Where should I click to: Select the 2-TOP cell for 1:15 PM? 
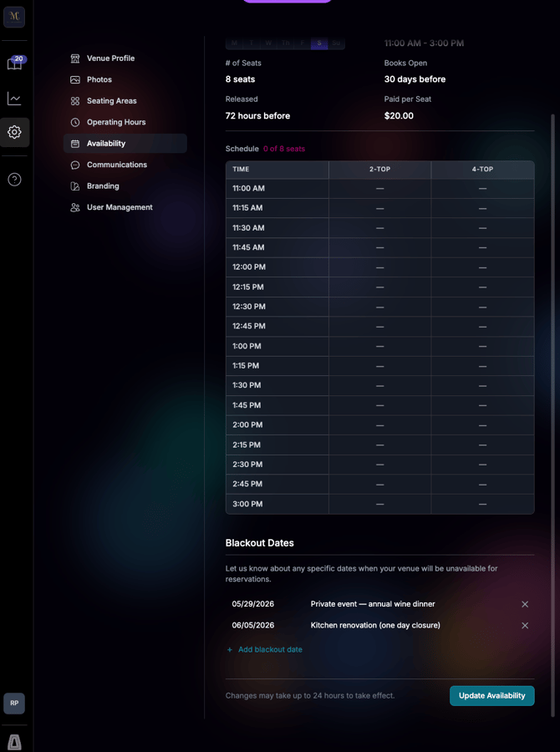[x=380, y=366]
